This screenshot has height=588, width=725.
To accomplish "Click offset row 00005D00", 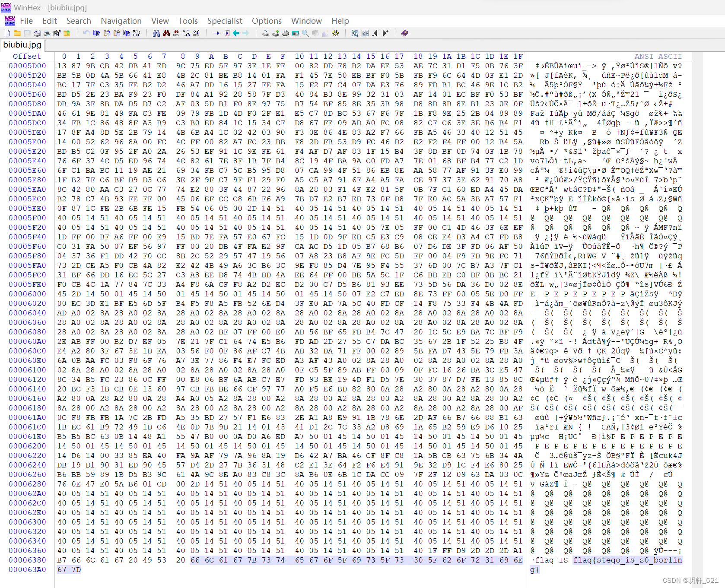I will click(x=27, y=66).
